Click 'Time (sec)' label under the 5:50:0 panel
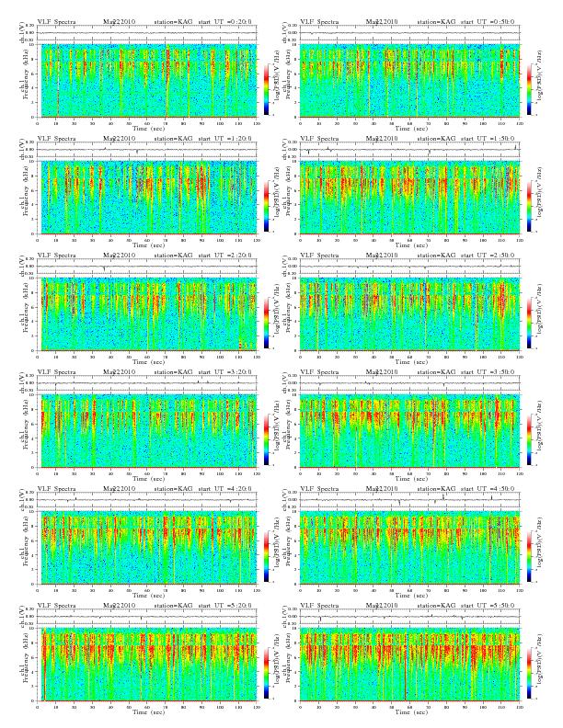563x728 pixels. (x=411, y=712)
